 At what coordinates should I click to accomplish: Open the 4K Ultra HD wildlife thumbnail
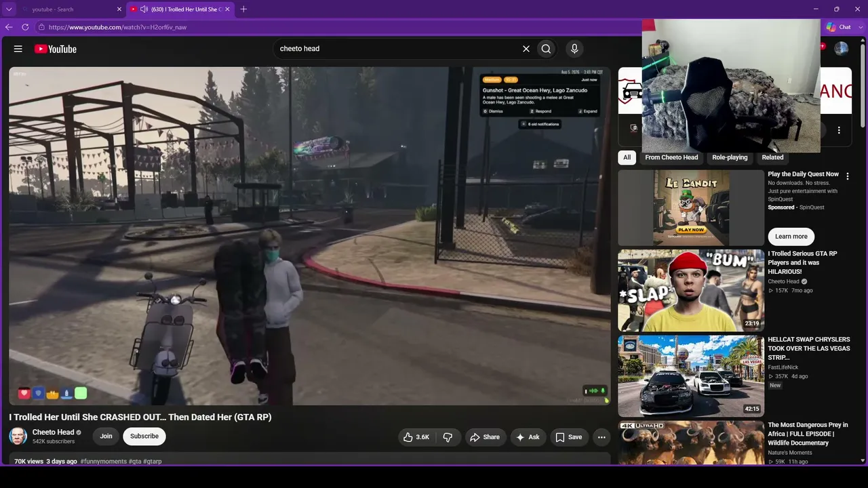691,443
